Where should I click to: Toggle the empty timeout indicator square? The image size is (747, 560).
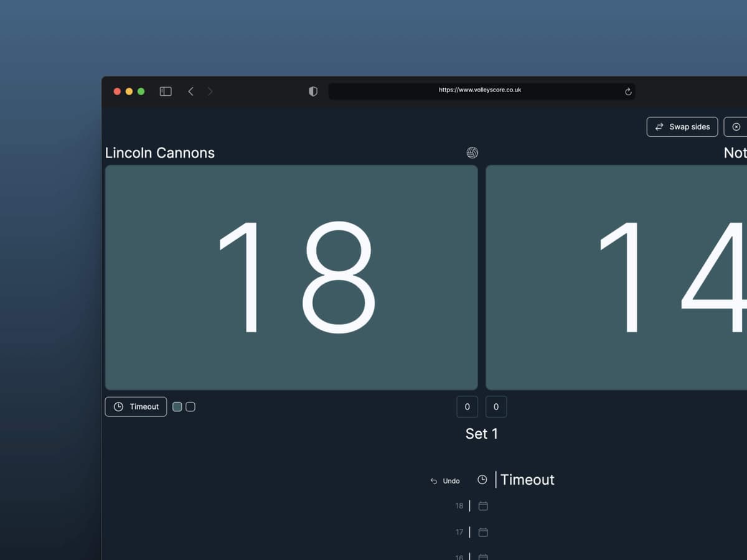point(190,406)
